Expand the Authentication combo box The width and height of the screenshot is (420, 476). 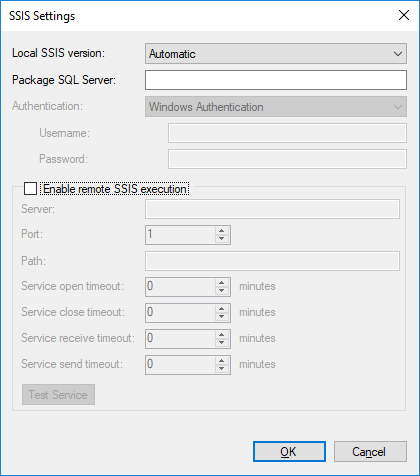pyautogui.click(x=276, y=107)
